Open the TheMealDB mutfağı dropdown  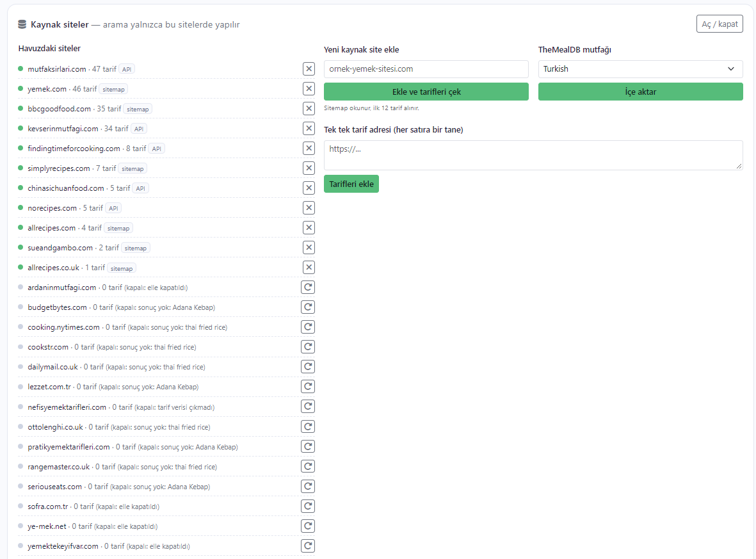[x=640, y=69]
